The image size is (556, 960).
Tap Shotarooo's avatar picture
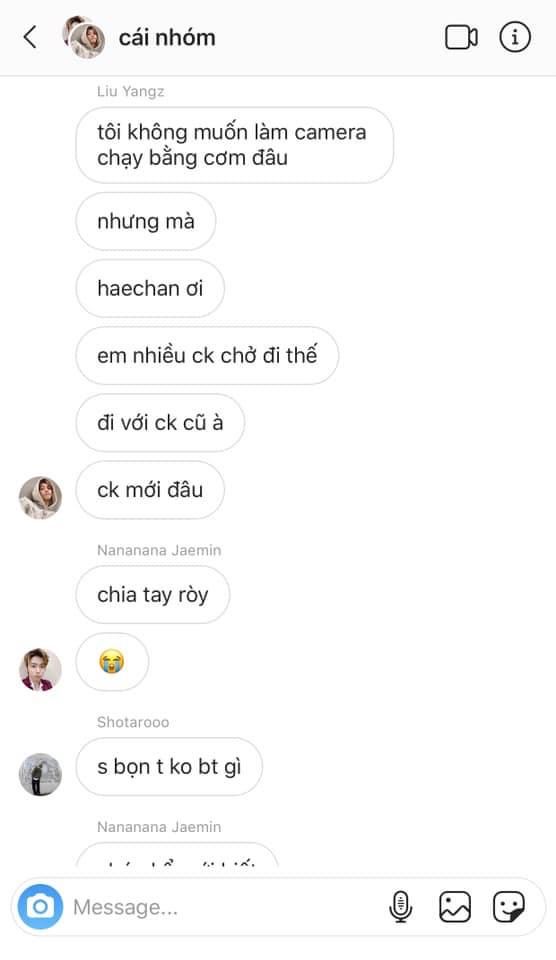coord(40,774)
